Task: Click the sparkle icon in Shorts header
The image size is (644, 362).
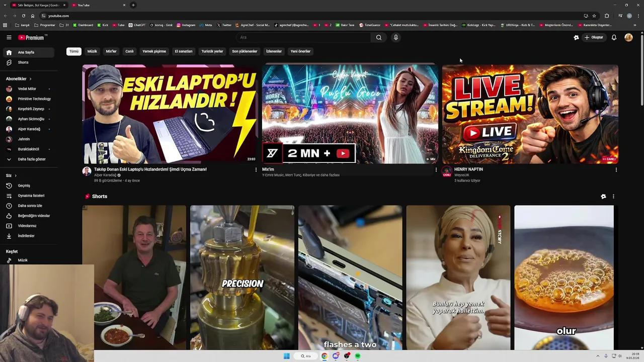Action: pyautogui.click(x=603, y=197)
